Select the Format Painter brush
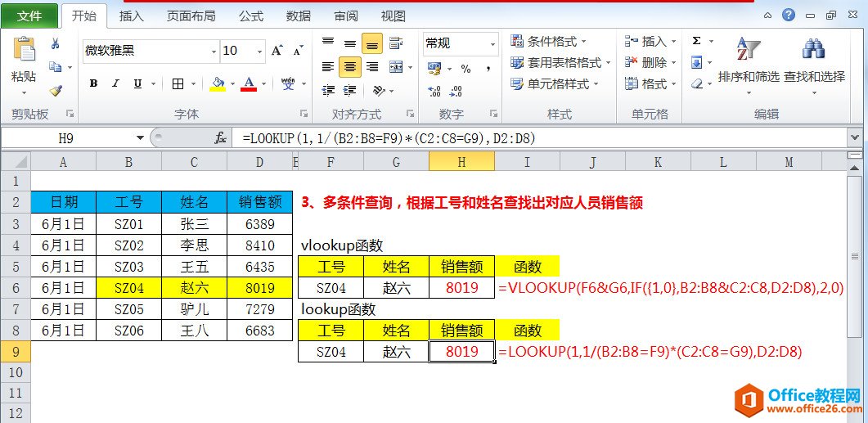Viewport: 868px width, 423px height. 56,90
